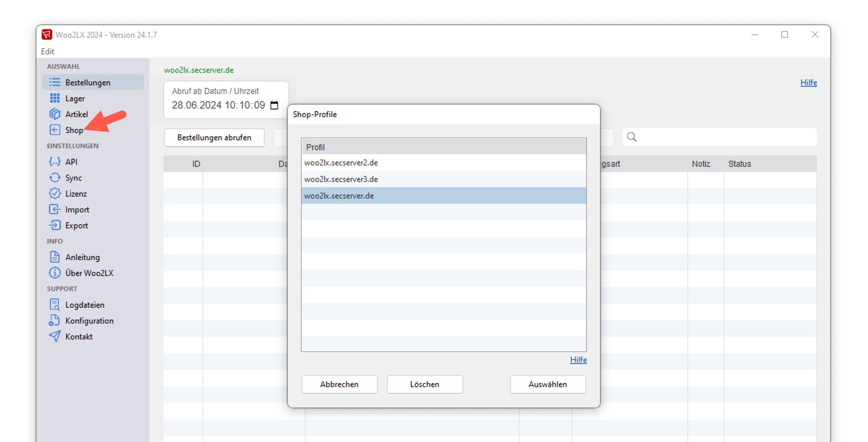Open the Edit menu
This screenshot has height=442, width=868.
[x=48, y=51]
